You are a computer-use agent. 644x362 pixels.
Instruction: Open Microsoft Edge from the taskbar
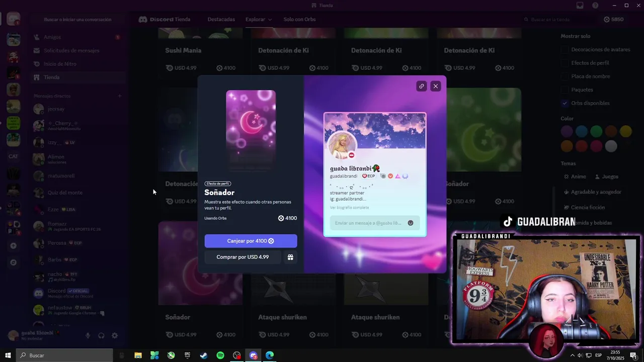(270, 355)
